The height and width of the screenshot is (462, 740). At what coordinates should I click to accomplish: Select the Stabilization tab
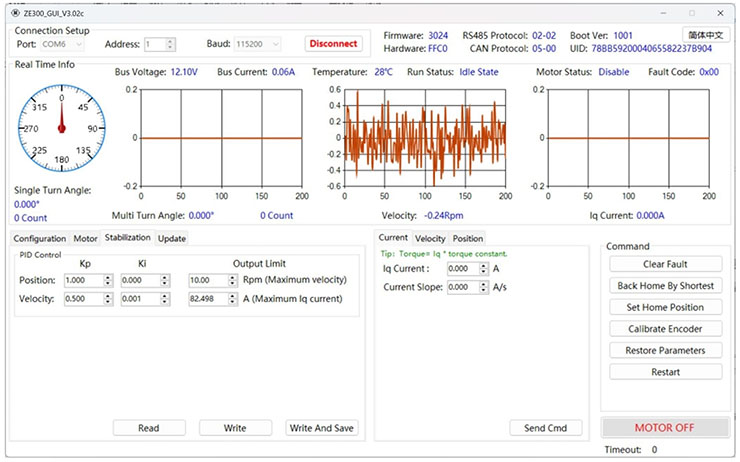(x=127, y=237)
